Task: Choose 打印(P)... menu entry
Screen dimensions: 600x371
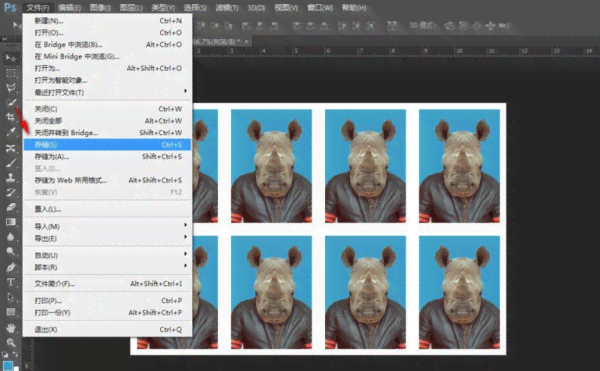Action: [x=108, y=301]
